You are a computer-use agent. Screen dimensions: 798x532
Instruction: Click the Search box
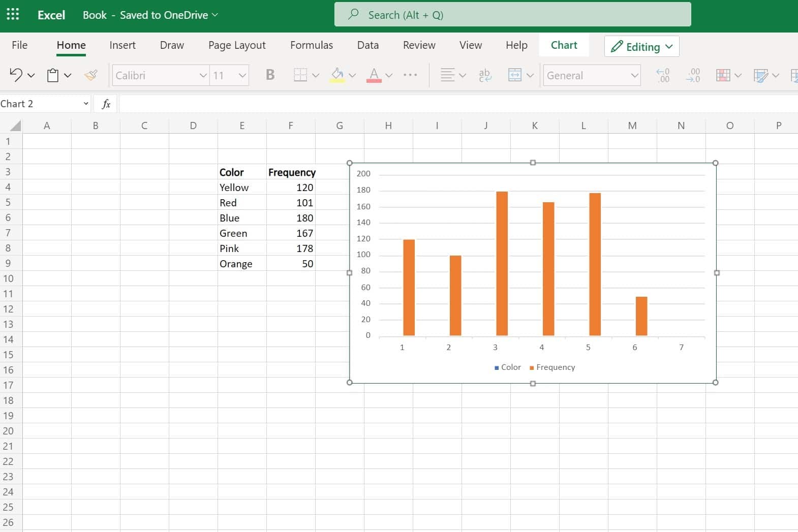pos(512,15)
